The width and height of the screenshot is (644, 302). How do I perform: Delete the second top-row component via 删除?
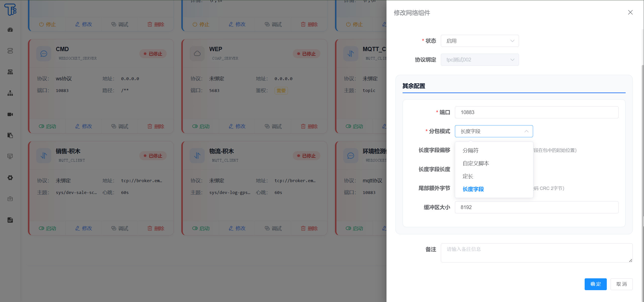click(x=309, y=24)
